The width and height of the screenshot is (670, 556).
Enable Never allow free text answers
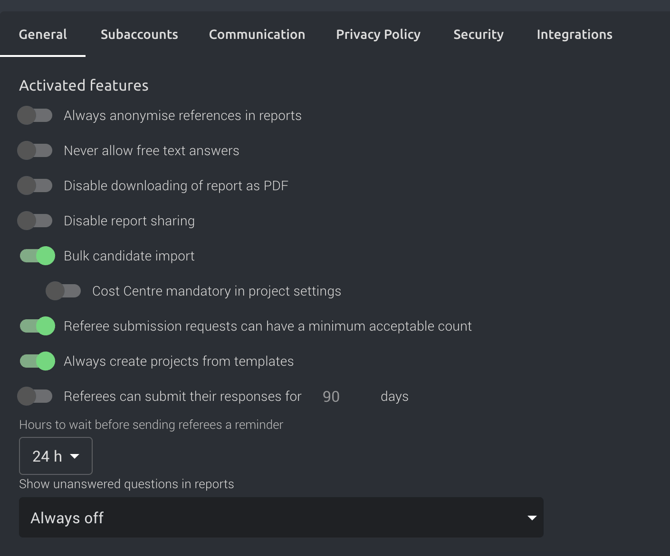tap(35, 150)
